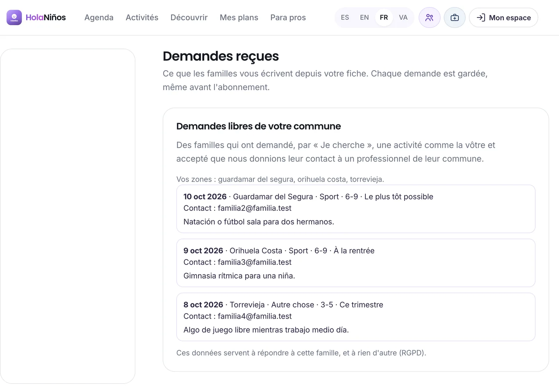Switch language to EN
Image resolution: width=559 pixels, height=392 pixels.
click(364, 17)
